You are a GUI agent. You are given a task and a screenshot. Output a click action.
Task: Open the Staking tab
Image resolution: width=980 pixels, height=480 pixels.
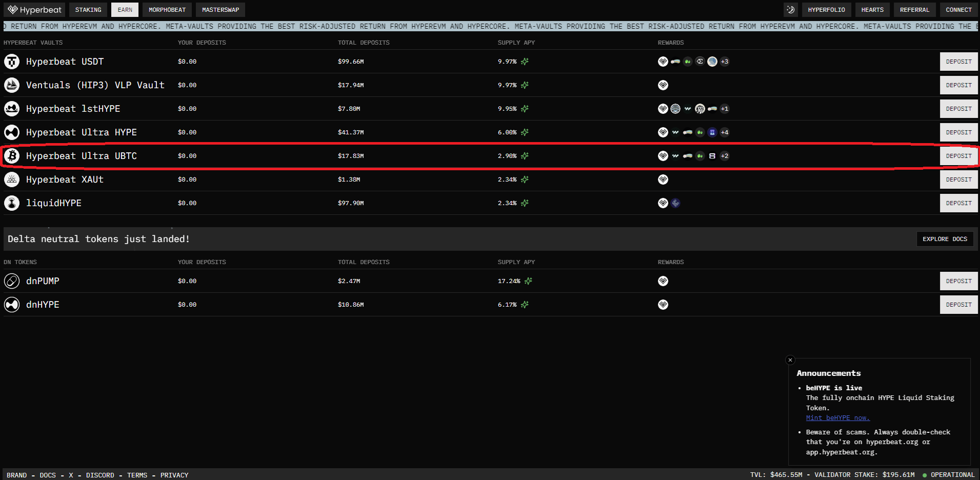pyautogui.click(x=88, y=10)
